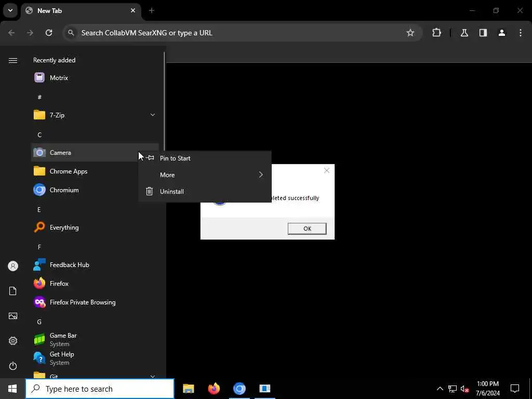532x399 pixels.
Task: Click the C letter header
Action: click(x=39, y=135)
